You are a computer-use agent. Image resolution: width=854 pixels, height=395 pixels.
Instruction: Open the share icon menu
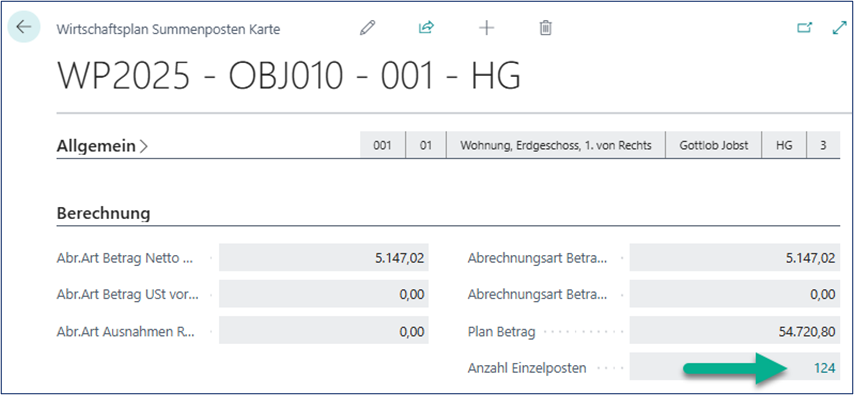426,28
